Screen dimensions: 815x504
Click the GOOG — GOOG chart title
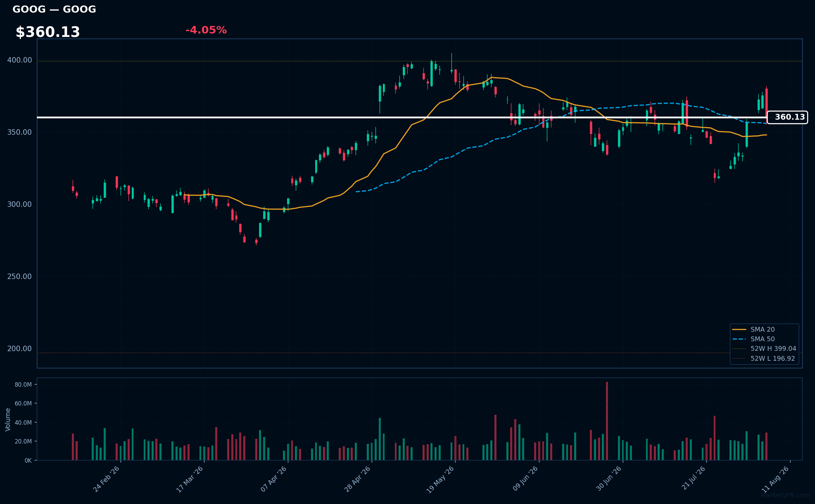coord(54,9)
